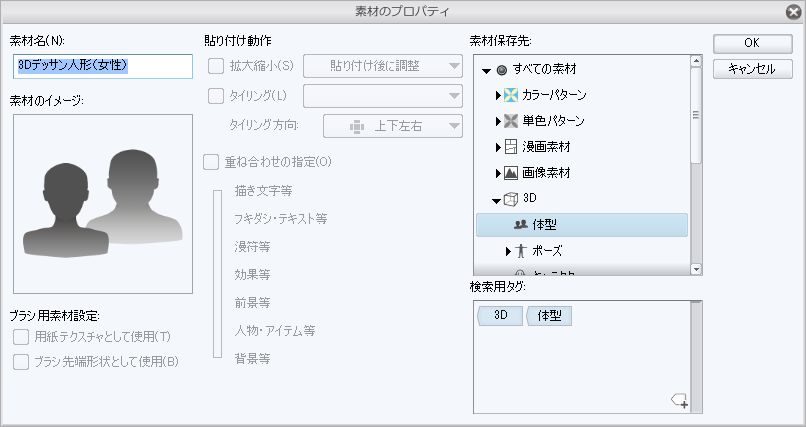Viewport: 806px width, 427px height.
Task: Expand the カラーパターン tree node arrow
Action: (x=498, y=95)
